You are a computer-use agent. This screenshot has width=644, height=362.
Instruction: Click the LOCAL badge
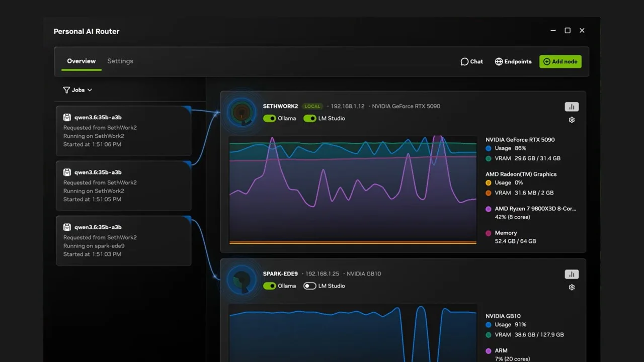312,107
